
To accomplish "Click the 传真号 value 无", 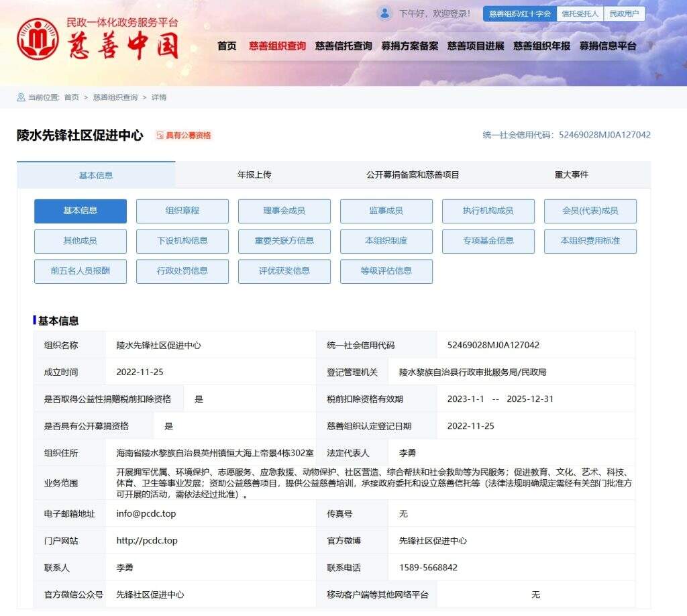I will point(403,513).
